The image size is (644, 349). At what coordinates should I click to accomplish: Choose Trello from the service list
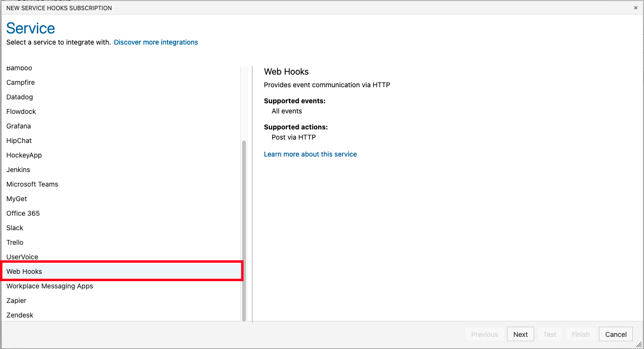pyautogui.click(x=121, y=242)
